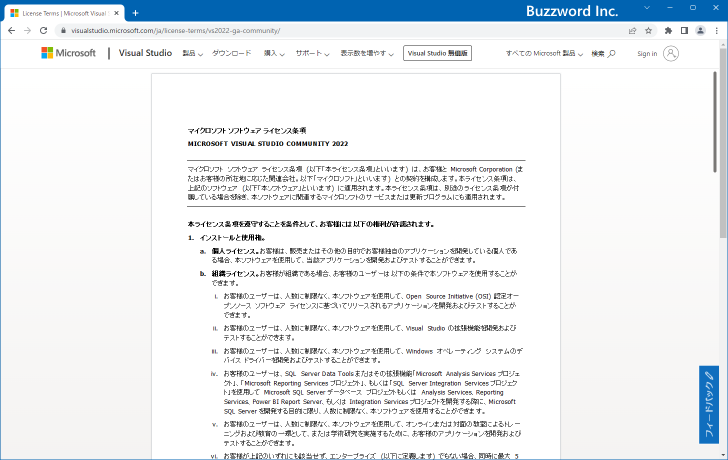Click the Open Source Initiative (OSI) text
Viewport: 728px width, 460px height.
(448, 296)
